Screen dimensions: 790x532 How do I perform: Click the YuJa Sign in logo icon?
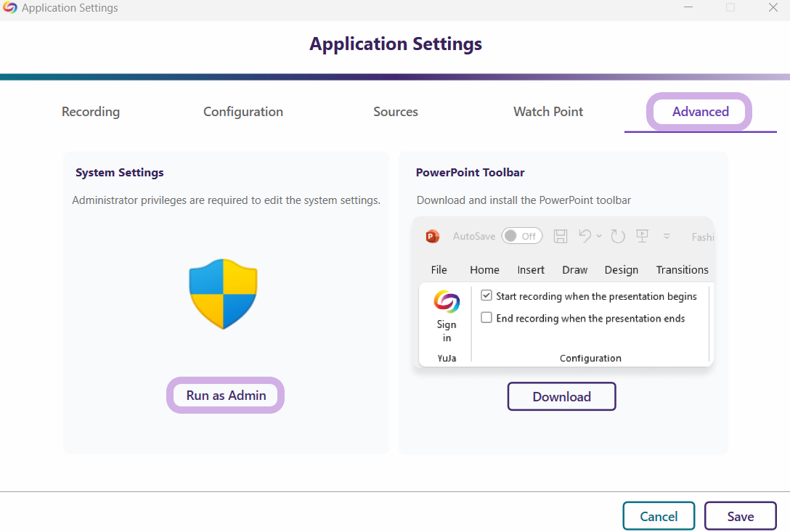click(447, 301)
